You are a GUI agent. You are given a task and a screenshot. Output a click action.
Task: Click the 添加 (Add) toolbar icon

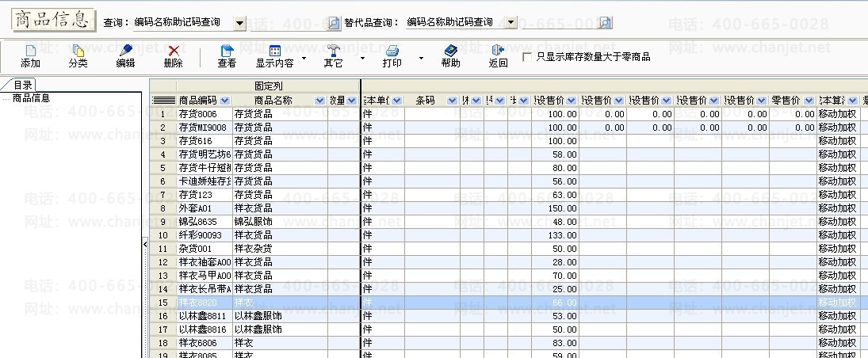pos(30,51)
